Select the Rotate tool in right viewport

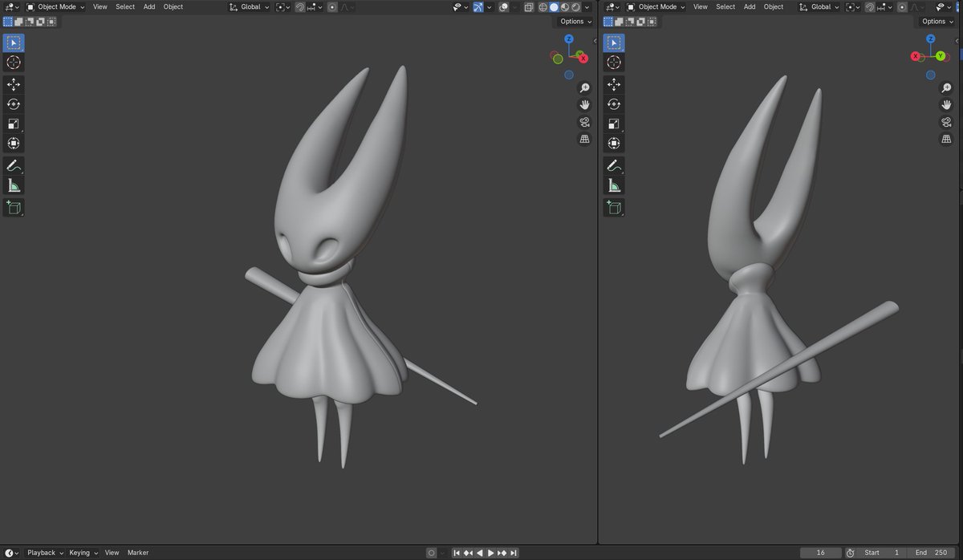pyautogui.click(x=614, y=103)
